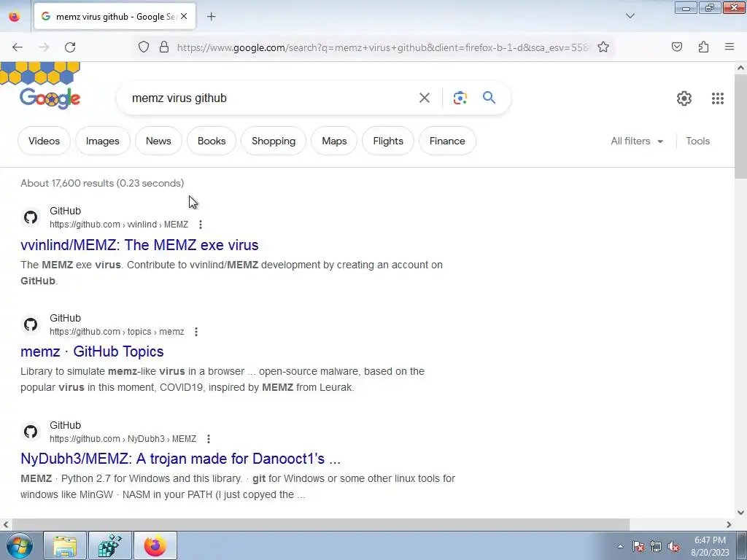Search by image with Google Lens icon
This screenshot has width=747, height=560.
coord(460,98)
